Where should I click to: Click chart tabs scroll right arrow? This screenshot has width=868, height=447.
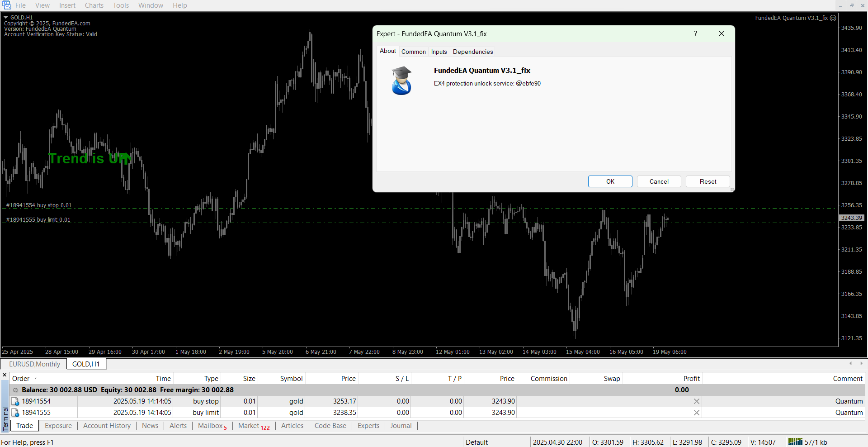[x=861, y=363]
